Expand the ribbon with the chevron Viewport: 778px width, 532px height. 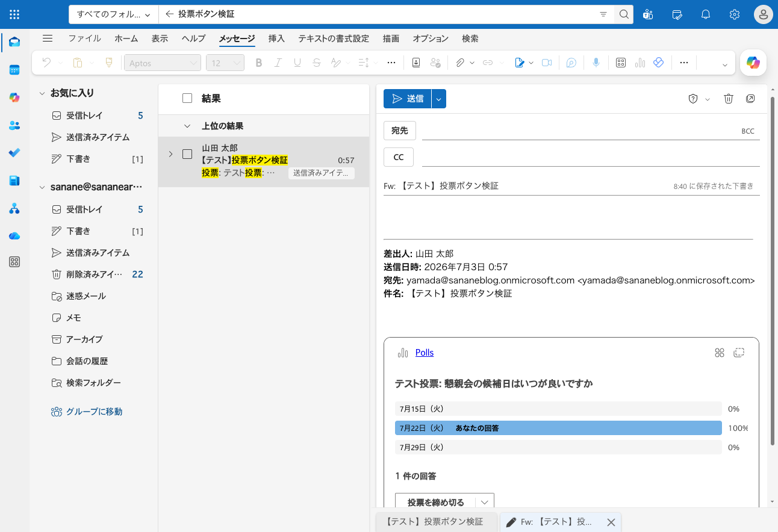coord(725,64)
